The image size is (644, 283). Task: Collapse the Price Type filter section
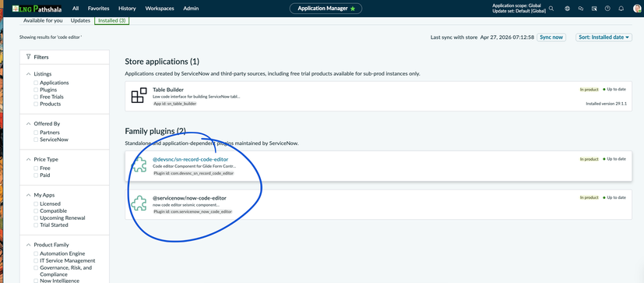point(28,159)
